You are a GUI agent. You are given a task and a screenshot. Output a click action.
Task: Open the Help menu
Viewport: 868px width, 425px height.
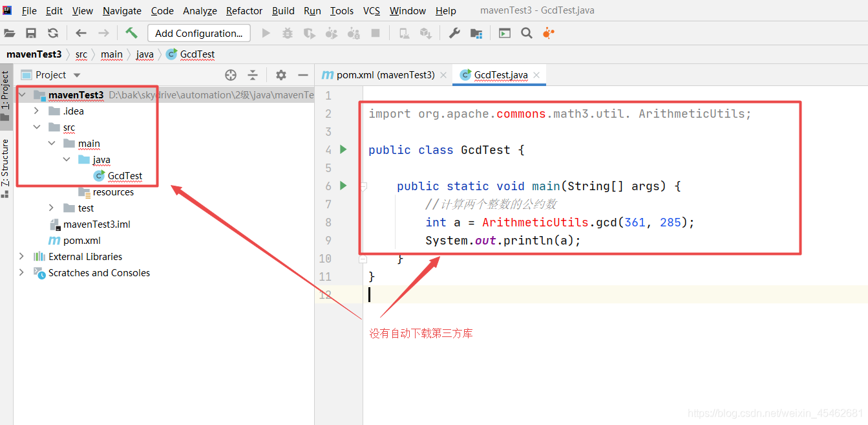click(x=446, y=11)
